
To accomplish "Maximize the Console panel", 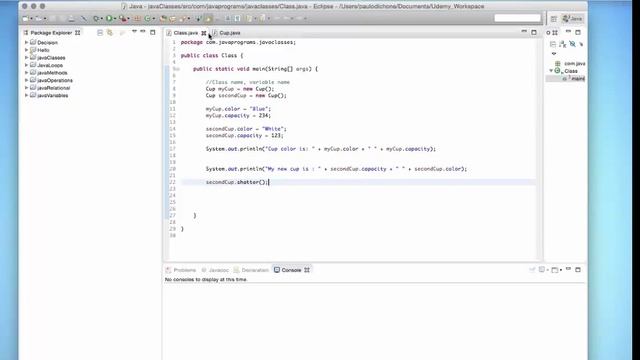I will click(x=578, y=269).
